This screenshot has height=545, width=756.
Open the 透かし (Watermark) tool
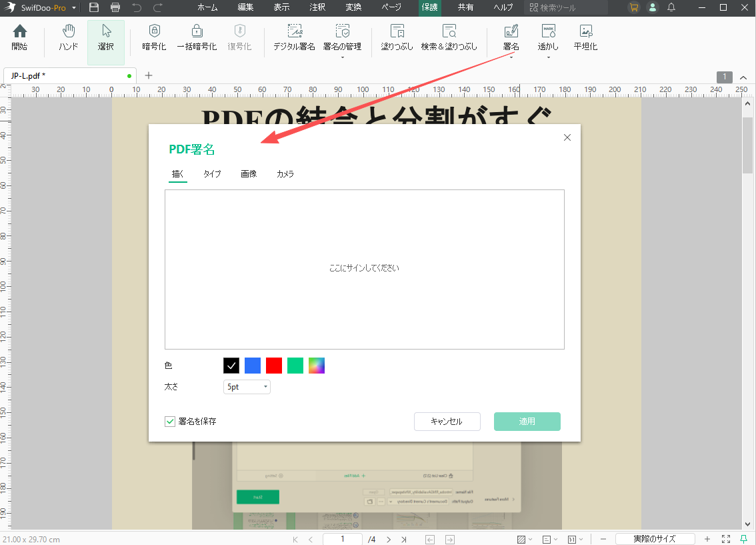(x=547, y=37)
